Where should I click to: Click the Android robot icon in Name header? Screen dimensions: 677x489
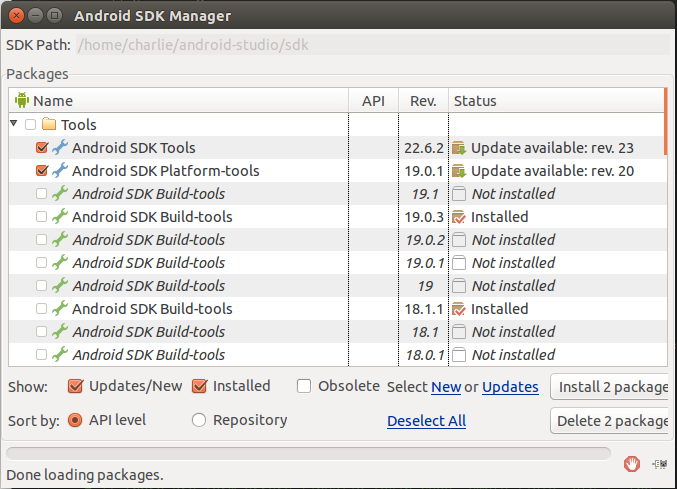[22, 100]
